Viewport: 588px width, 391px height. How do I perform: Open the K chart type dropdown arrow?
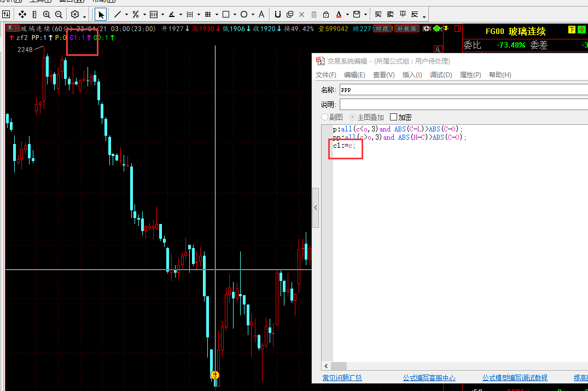[18, 28]
